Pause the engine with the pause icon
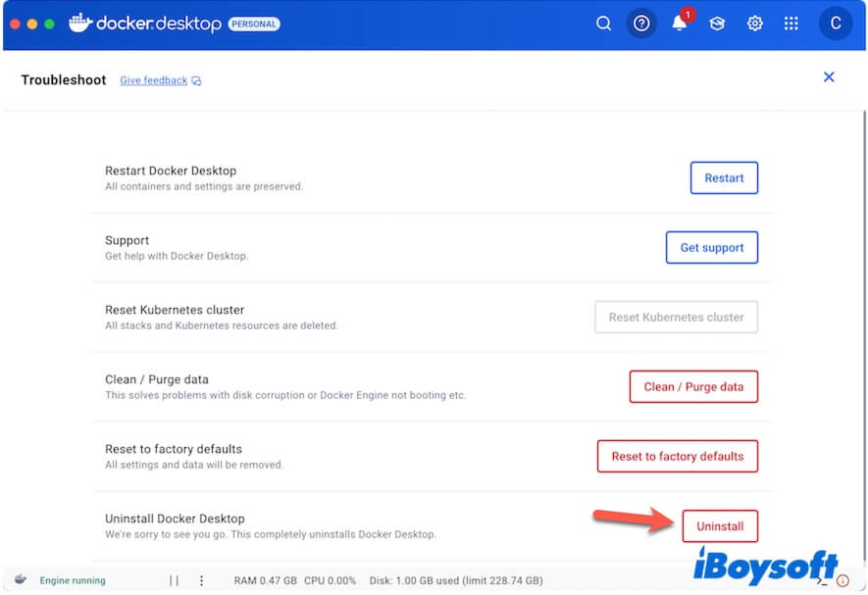Image resolution: width=868 pixels, height=595 pixels. coord(174,580)
